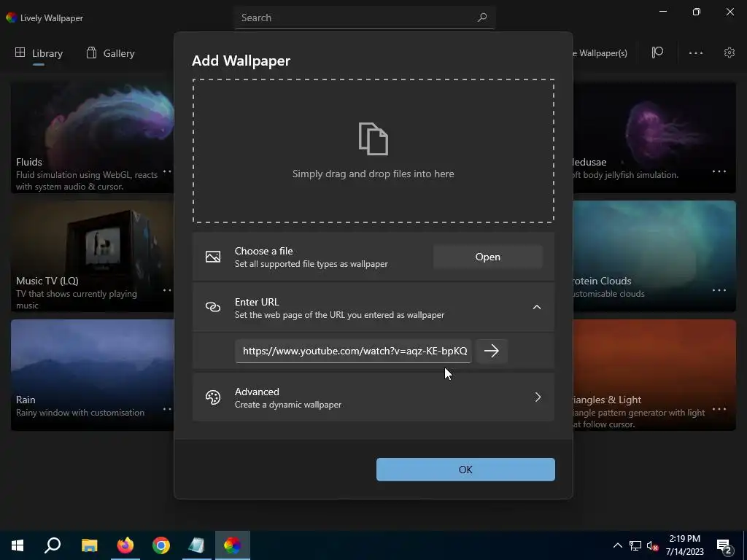
Task: Select the Fluids wallpaper thumbnail
Action: click(x=93, y=137)
